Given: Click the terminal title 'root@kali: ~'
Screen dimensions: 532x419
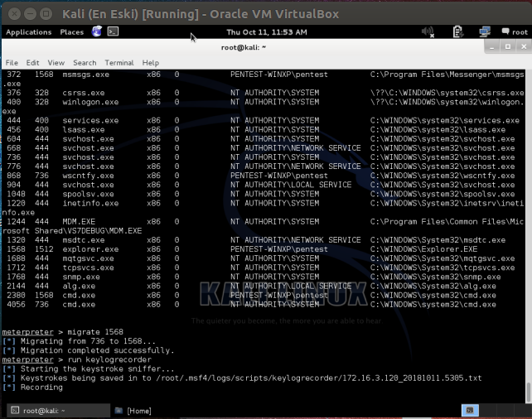Looking at the screenshot, I should [244, 47].
